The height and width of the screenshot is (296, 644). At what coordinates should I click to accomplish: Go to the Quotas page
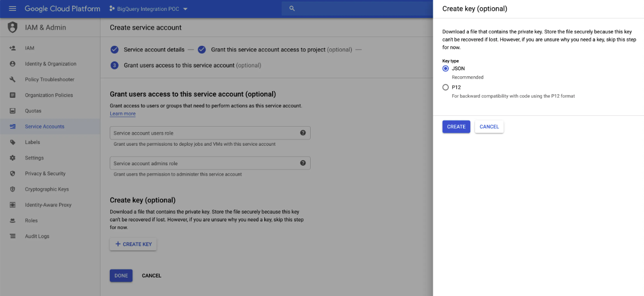[x=50, y=111]
